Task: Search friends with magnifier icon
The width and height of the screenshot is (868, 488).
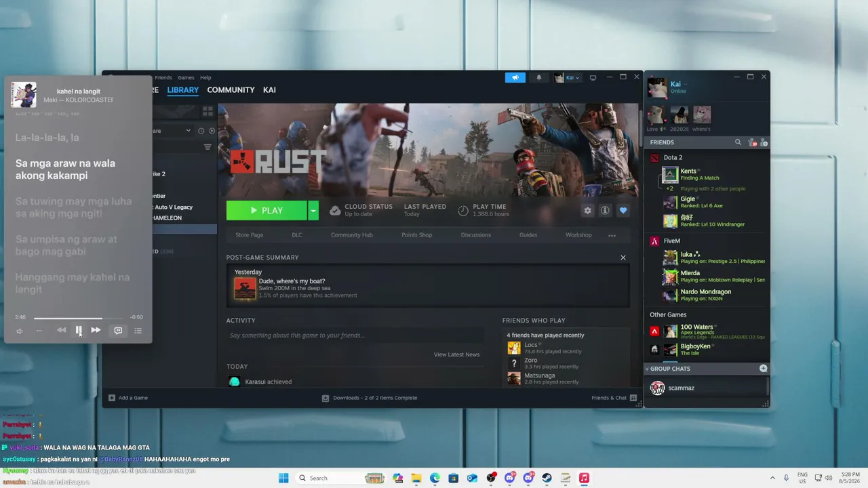Action: (x=738, y=142)
